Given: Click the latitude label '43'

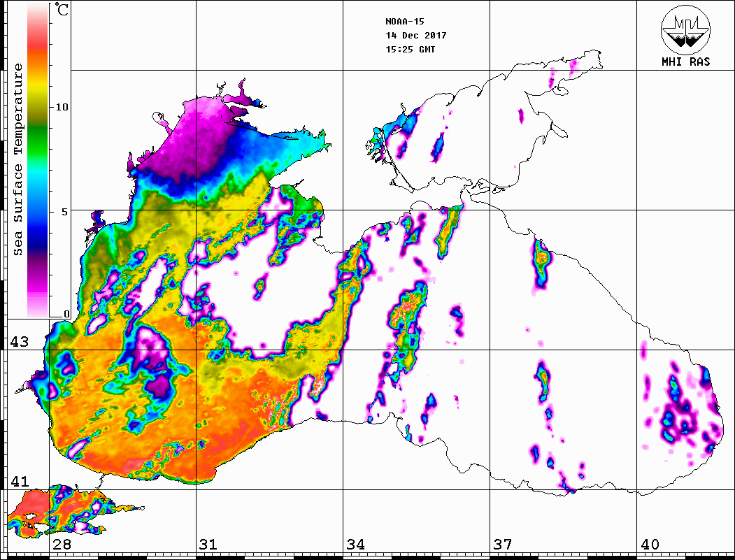Looking at the screenshot, I should [x=20, y=342].
